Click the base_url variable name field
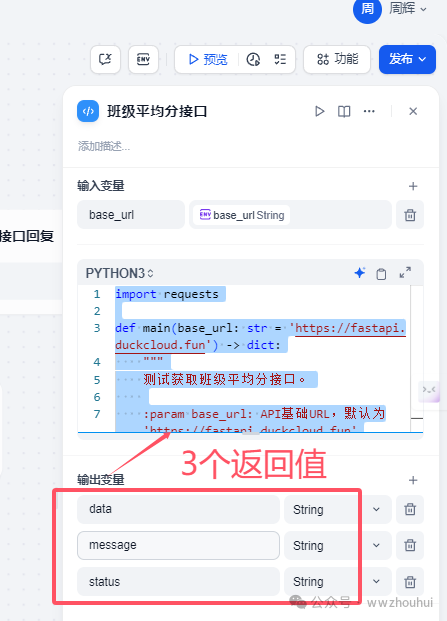 click(x=131, y=215)
